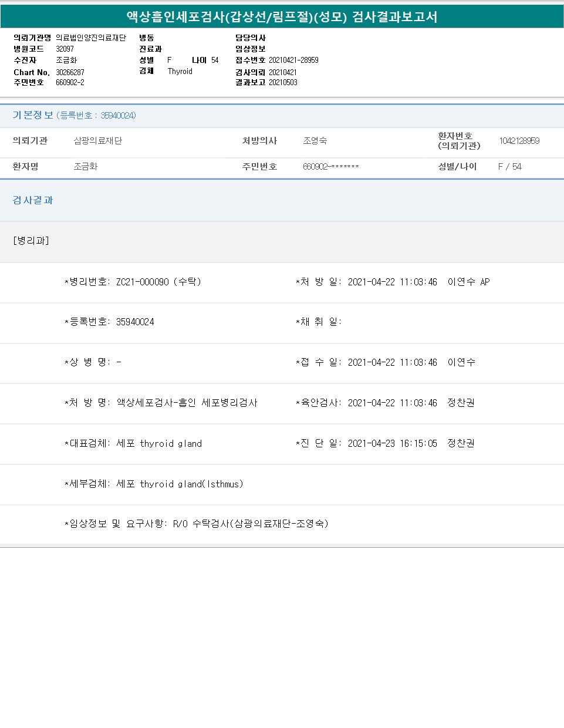Click the prescription name 액상세포검사-흡인 세포병리검사
564x728 pixels.
(187, 403)
